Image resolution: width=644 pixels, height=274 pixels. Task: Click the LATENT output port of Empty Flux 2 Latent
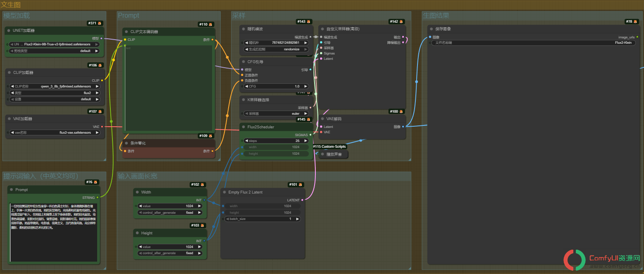302,200
